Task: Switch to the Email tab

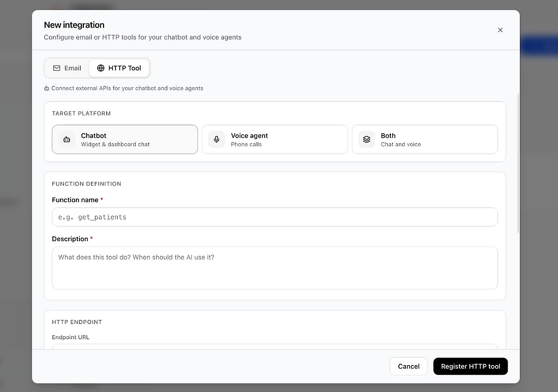Action: (x=67, y=68)
